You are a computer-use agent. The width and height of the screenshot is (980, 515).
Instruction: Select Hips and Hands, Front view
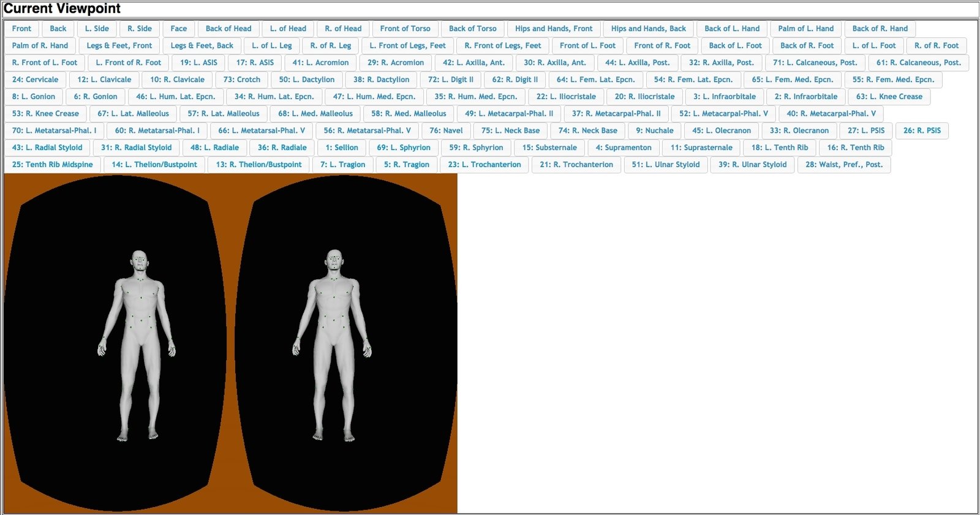point(554,29)
